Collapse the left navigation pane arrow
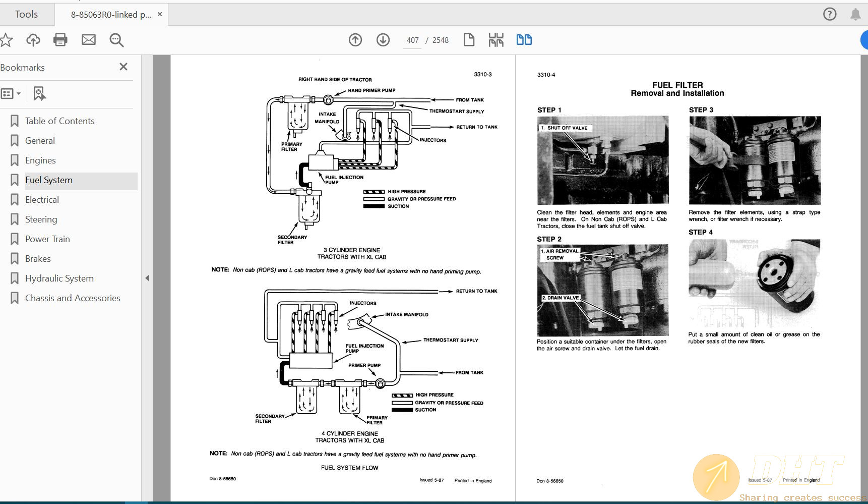The width and height of the screenshot is (868, 504). tap(147, 278)
